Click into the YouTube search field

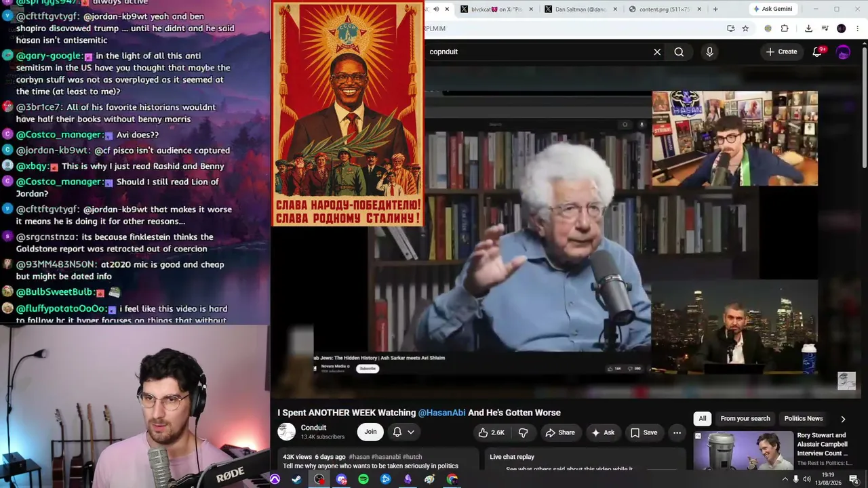(x=536, y=52)
